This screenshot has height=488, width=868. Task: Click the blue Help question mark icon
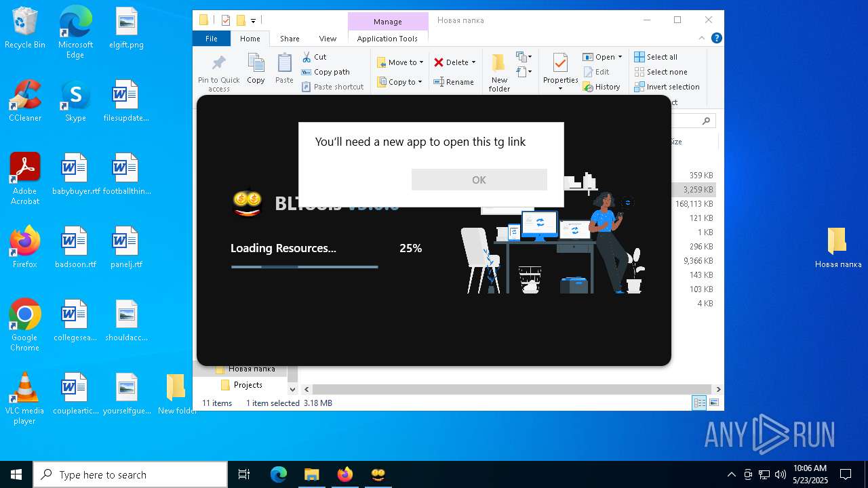pos(716,38)
